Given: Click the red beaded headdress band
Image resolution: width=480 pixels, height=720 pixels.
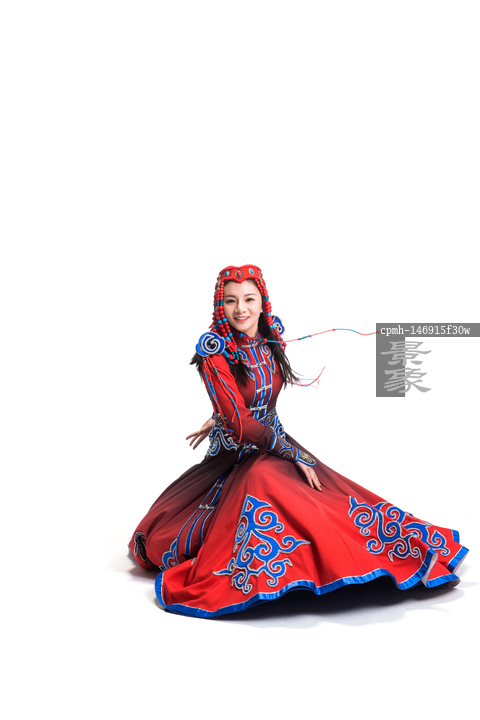Looking at the screenshot, I should (240, 274).
